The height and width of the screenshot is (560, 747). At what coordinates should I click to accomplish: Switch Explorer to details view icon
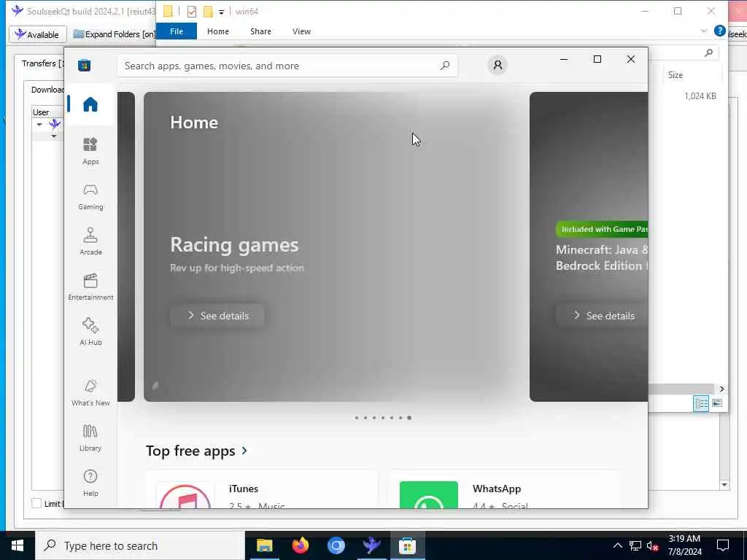(701, 403)
